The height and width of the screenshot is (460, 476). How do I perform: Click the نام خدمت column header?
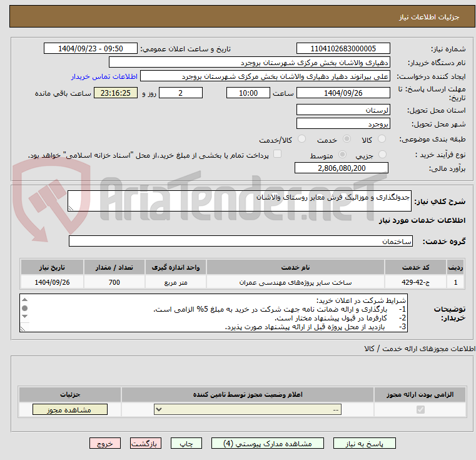coord(295,267)
